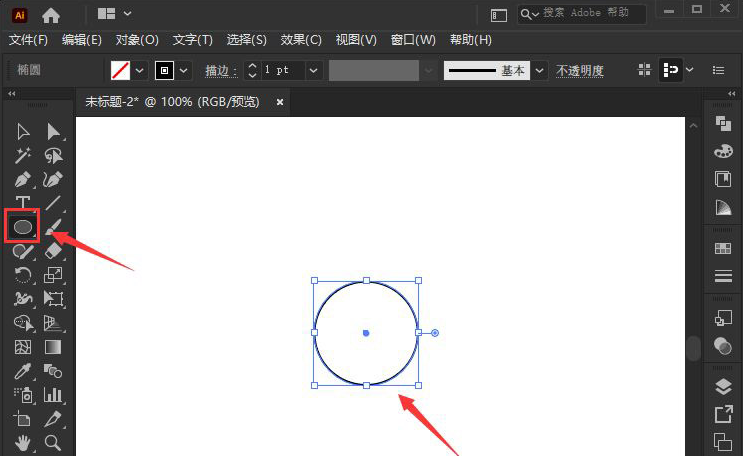Image resolution: width=743 pixels, height=456 pixels.
Task: Select the Scale tool
Action: (53, 275)
